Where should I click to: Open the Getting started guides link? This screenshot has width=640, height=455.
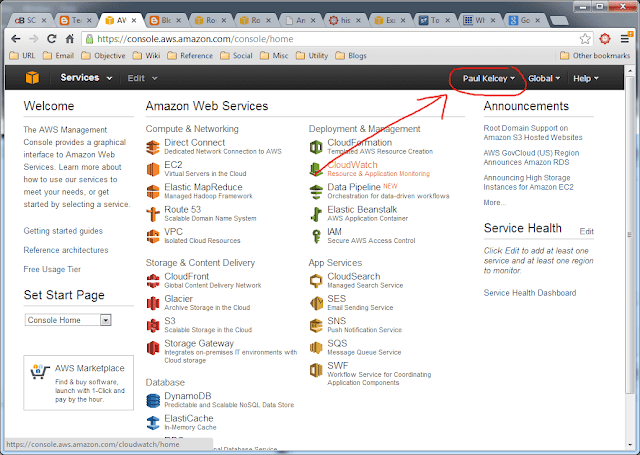63,231
